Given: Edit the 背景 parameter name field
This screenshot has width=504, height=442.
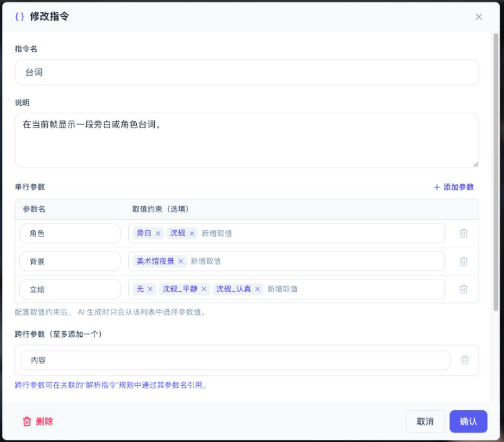Looking at the screenshot, I should (x=70, y=261).
